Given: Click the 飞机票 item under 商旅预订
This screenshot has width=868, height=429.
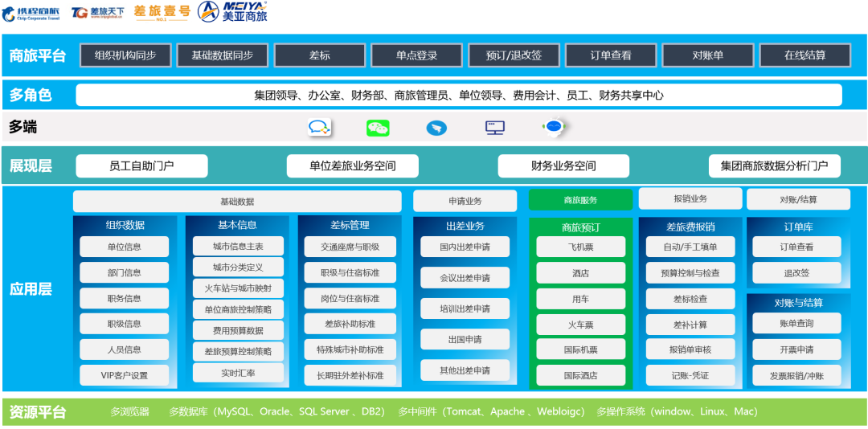Looking at the screenshot, I should 580,247.
